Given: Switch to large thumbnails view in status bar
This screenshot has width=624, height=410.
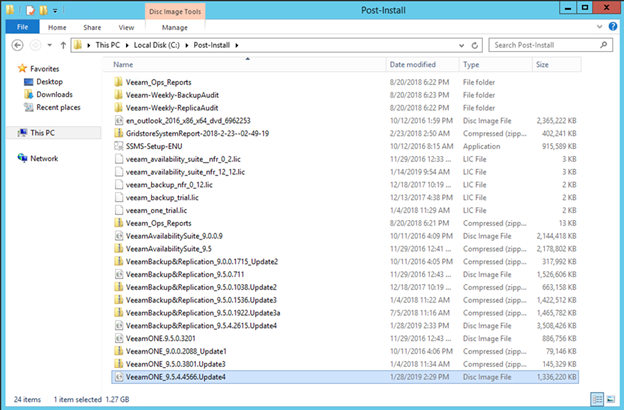Looking at the screenshot, I should (610, 399).
